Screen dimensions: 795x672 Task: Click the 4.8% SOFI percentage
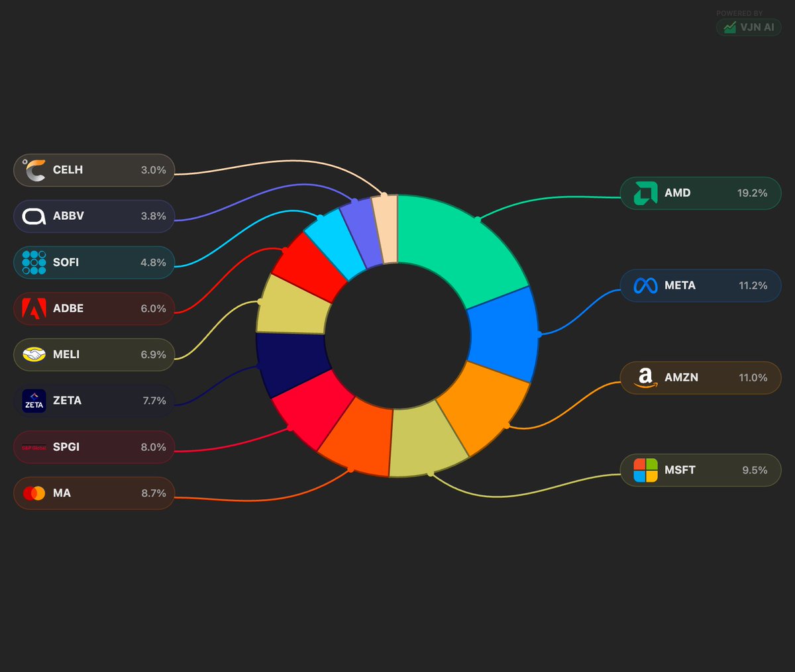tap(153, 262)
